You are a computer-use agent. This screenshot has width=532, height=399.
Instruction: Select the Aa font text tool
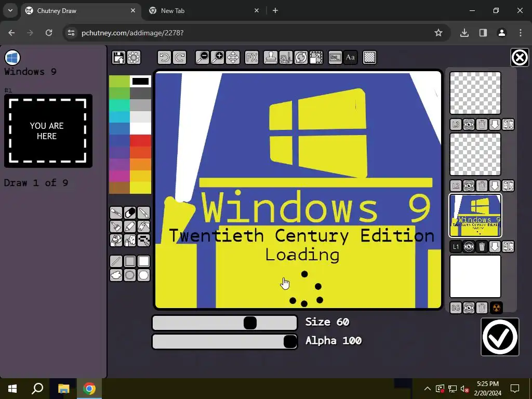tap(351, 57)
